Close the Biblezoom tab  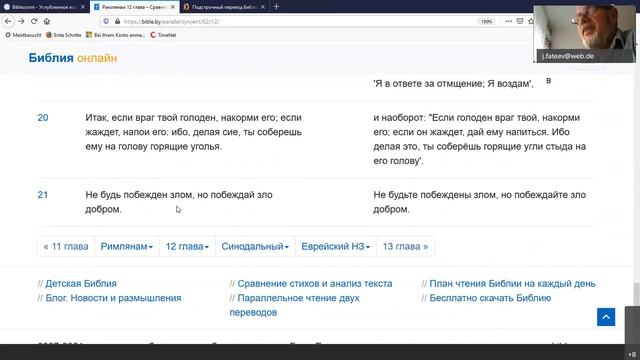(83, 7)
